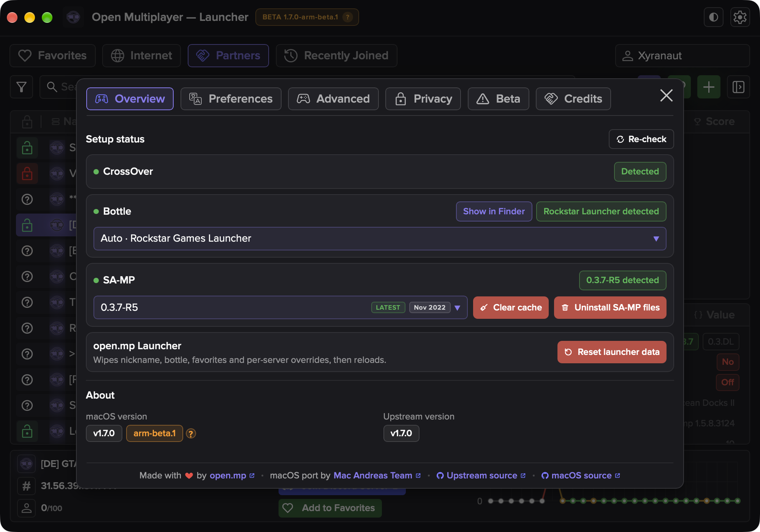Click the lock column header icon

pos(27,122)
